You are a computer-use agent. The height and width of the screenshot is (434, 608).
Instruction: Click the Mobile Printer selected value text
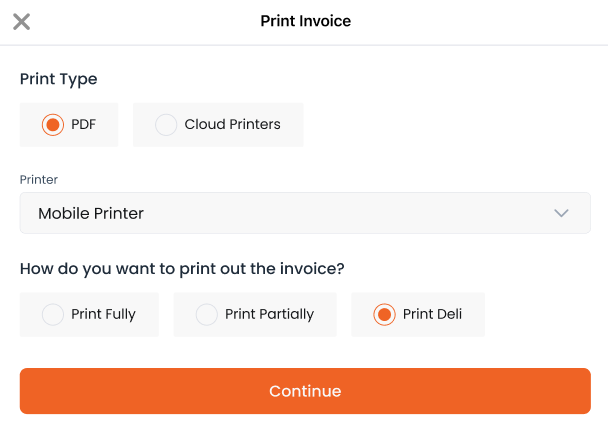click(x=91, y=213)
